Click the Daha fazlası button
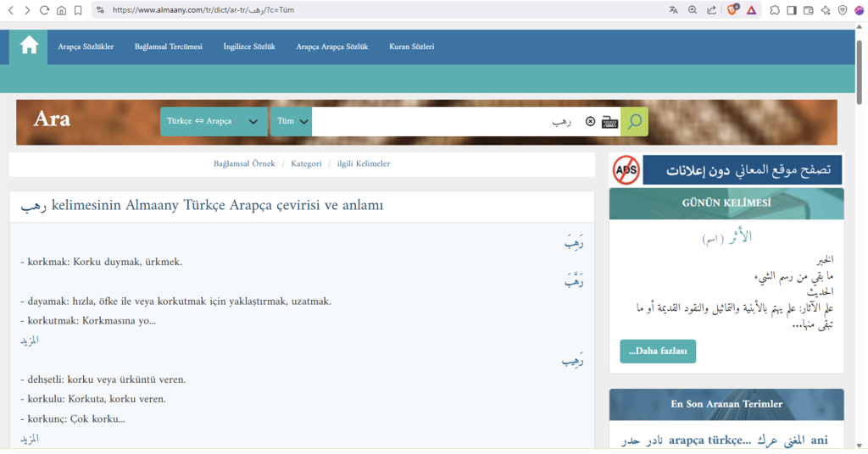This screenshot has width=868, height=454. pos(658,352)
